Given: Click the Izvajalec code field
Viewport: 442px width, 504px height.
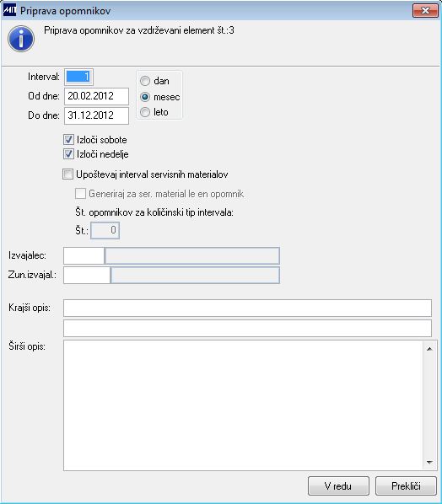Looking at the screenshot, I should tap(84, 256).
